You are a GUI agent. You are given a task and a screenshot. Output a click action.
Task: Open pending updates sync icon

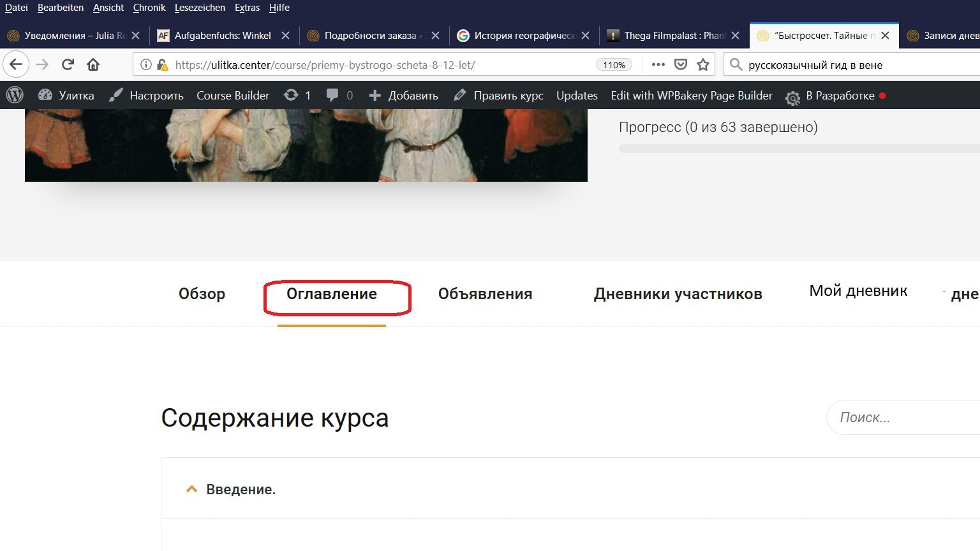(297, 95)
